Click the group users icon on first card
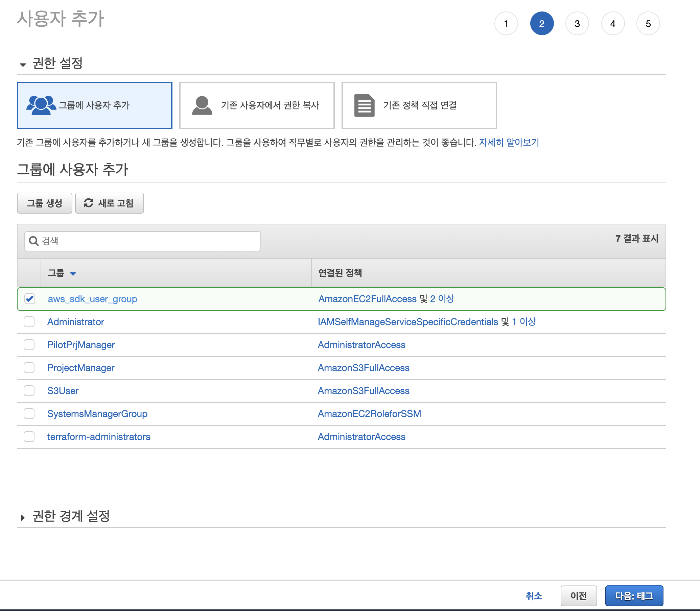 pos(41,105)
